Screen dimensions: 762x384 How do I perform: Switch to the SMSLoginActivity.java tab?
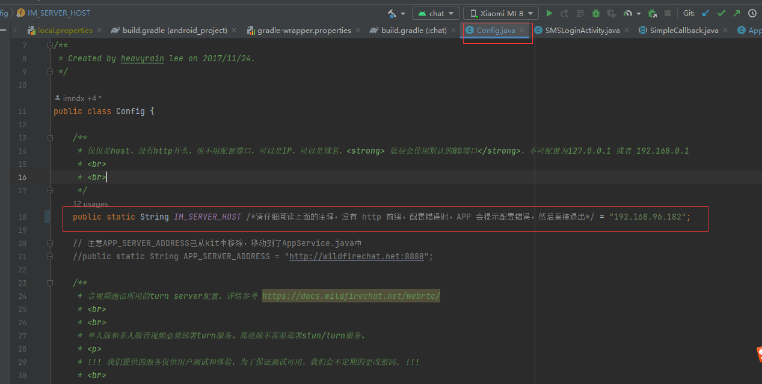(x=582, y=30)
